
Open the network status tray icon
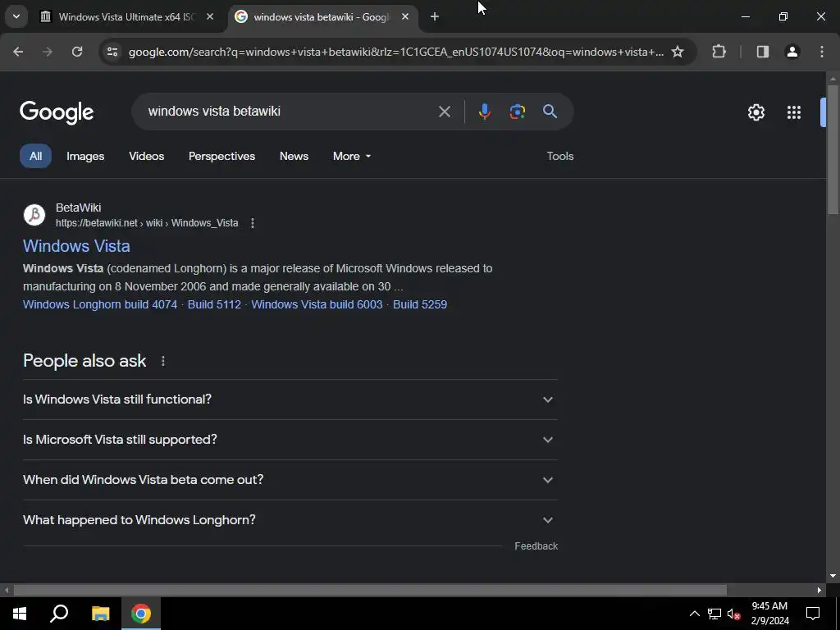pos(714,614)
